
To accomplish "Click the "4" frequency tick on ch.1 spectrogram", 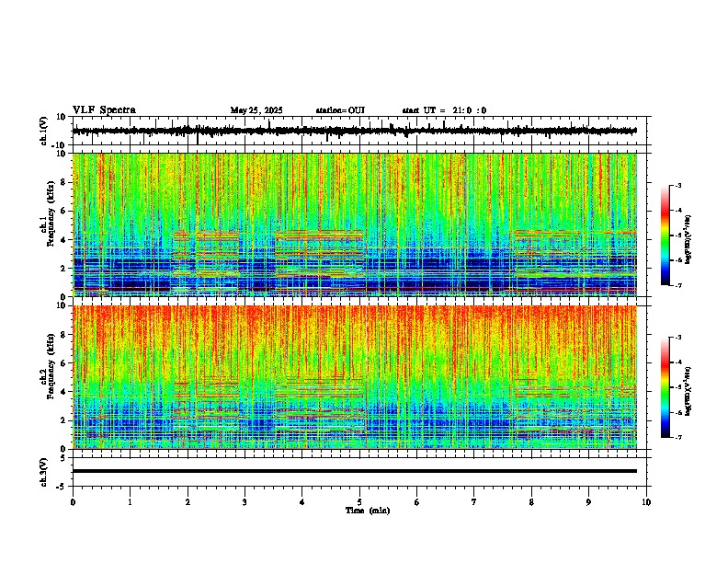I will (64, 240).
